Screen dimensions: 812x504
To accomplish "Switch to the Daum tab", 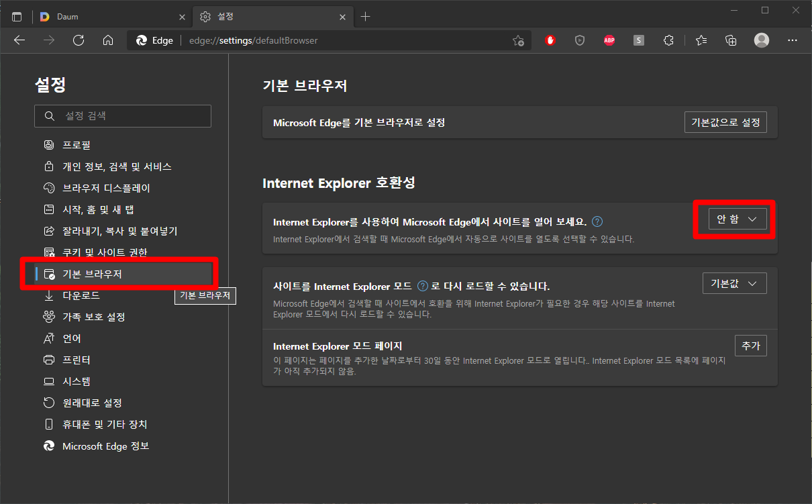I will [x=112, y=17].
